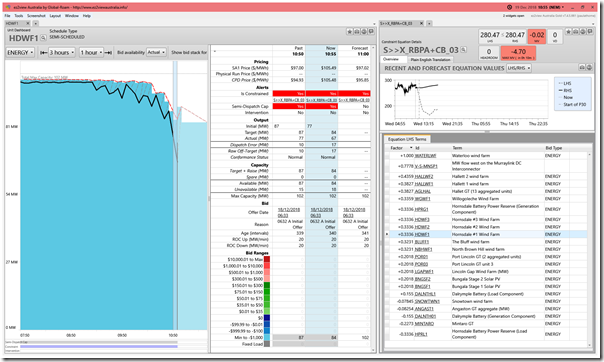The height and width of the screenshot is (362, 604).
Task: Open the 18/12/2018 offer date link under Now
Action: coord(322,213)
